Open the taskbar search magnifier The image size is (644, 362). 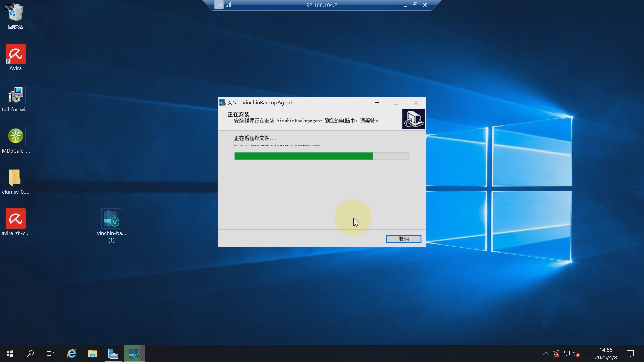30,354
